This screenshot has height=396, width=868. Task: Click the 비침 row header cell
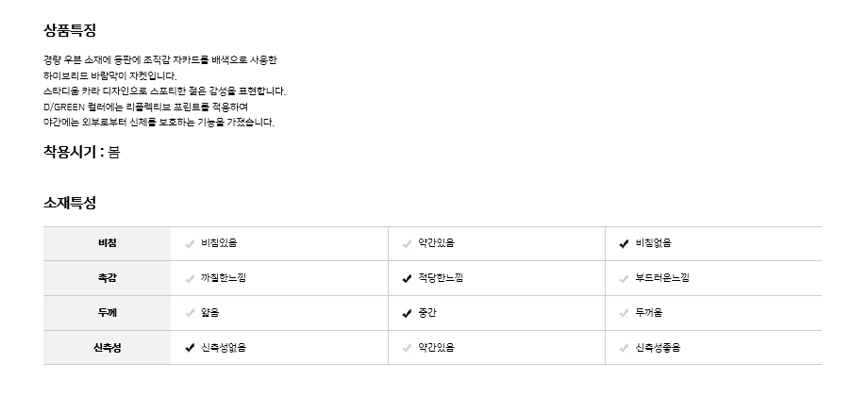coord(107,243)
